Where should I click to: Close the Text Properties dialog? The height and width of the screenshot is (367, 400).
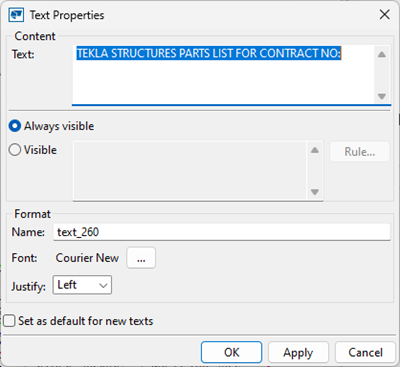pyautogui.click(x=384, y=15)
